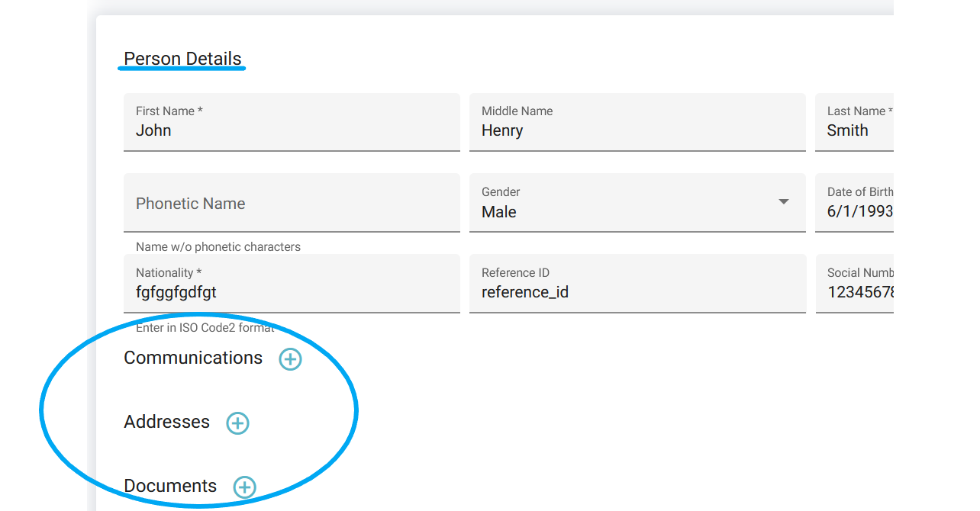Select the Reference ID text field
The width and height of the screenshot is (980, 511).
[637, 292]
